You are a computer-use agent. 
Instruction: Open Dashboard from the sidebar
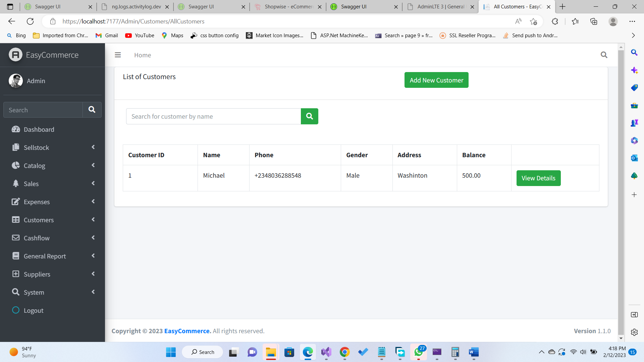39,129
